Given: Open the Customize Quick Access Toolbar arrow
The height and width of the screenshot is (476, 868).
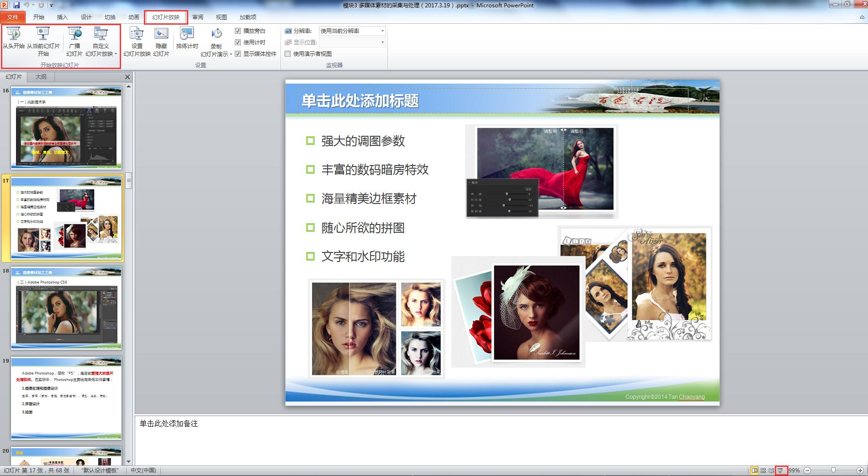Looking at the screenshot, I should [51, 5].
